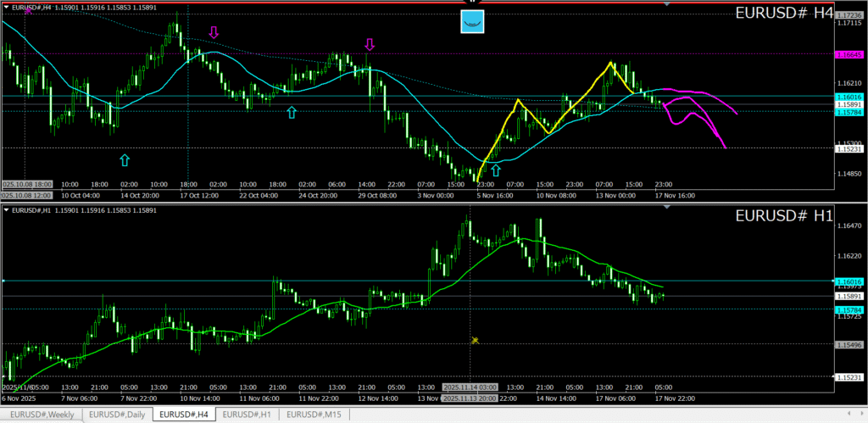The image size is (868, 423).
Task: Open the EURUSD#,H1 chart tab
Action: [248, 415]
